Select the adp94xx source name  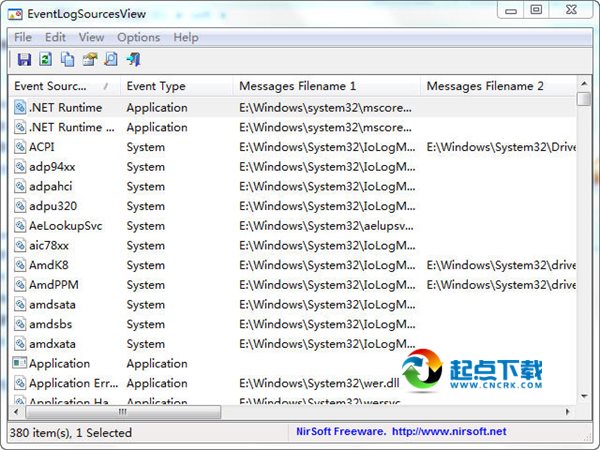[52, 167]
